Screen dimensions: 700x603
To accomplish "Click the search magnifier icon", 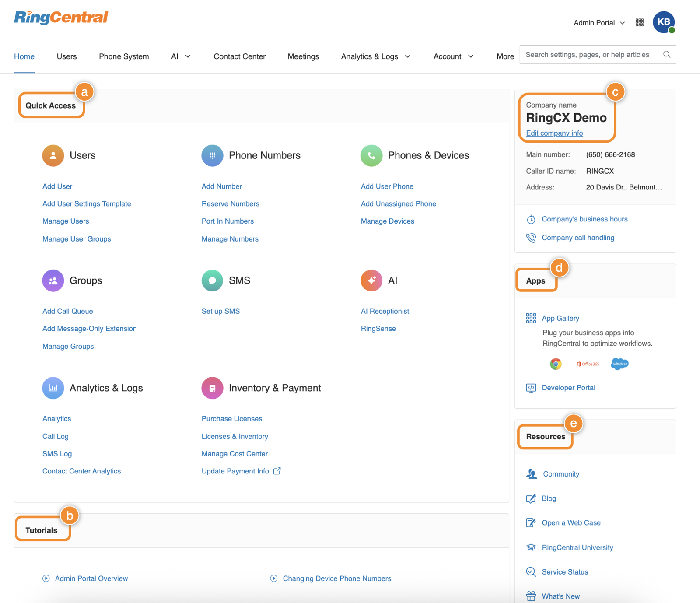I will pyautogui.click(x=666, y=55).
